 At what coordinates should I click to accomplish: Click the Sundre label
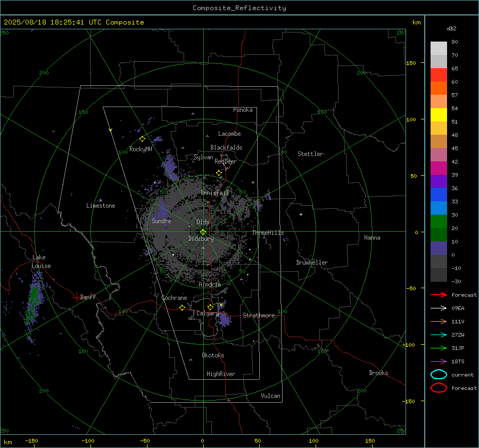tap(161, 221)
